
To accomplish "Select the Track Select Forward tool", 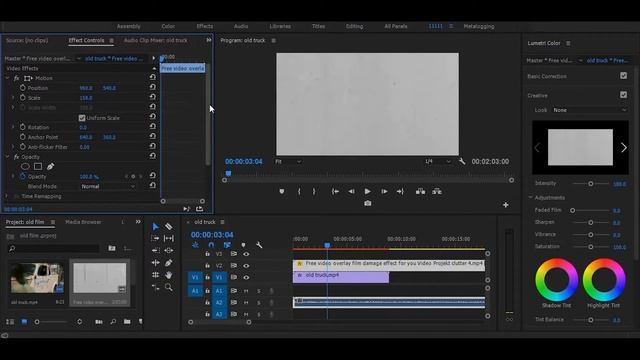I will 156,238.
